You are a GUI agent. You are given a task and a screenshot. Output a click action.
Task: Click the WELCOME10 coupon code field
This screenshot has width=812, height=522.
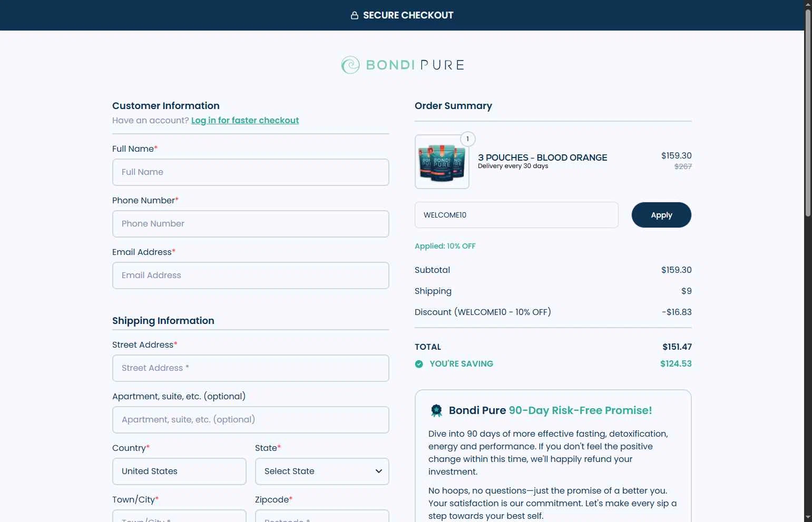[516, 215]
